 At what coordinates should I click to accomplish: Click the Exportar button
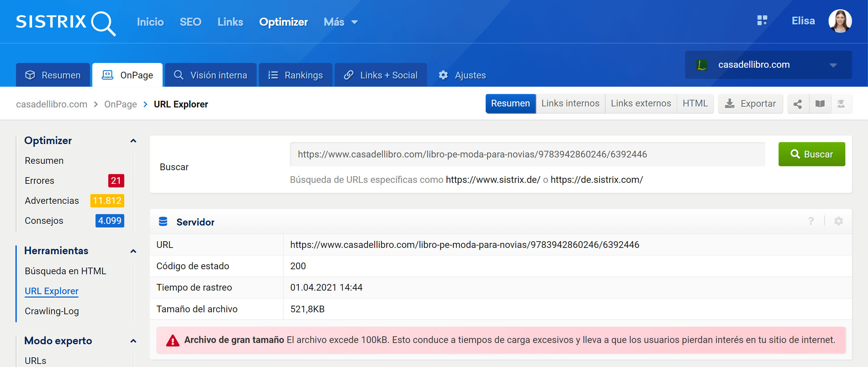pyautogui.click(x=750, y=104)
